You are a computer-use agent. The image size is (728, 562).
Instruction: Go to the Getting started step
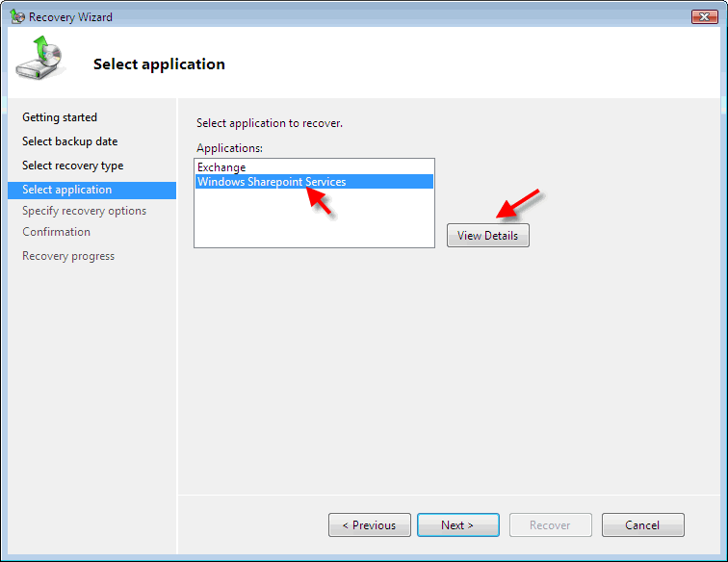[60, 117]
